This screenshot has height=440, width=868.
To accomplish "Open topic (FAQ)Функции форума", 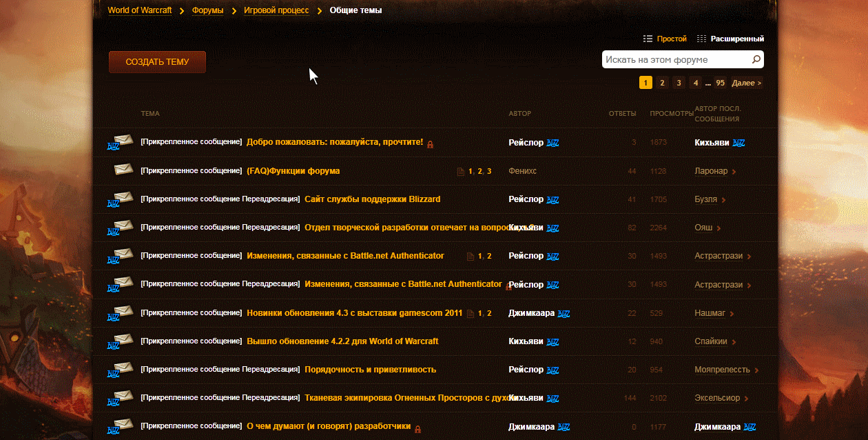I will point(293,170).
